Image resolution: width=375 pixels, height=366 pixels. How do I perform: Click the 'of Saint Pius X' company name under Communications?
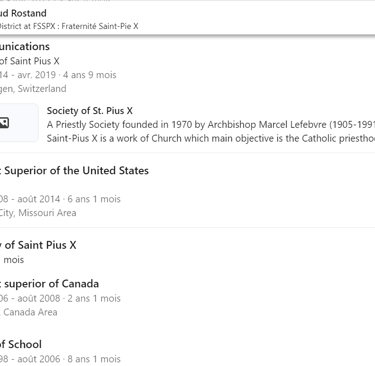click(30, 61)
